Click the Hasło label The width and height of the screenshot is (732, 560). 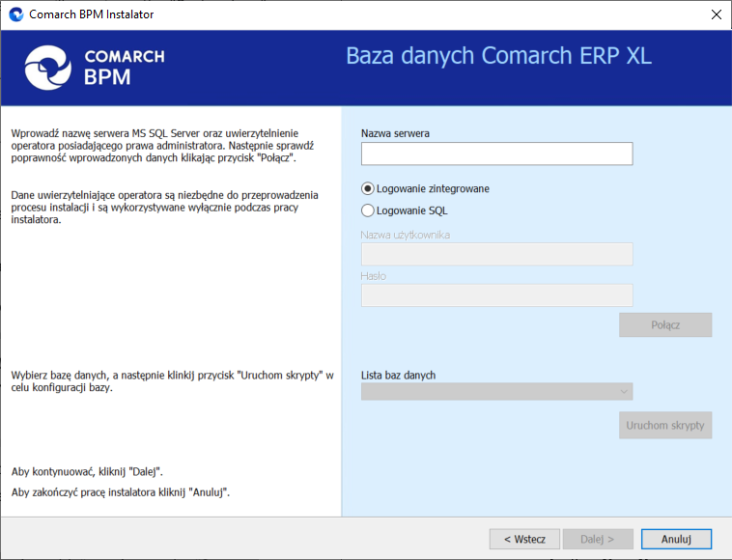[x=374, y=276]
